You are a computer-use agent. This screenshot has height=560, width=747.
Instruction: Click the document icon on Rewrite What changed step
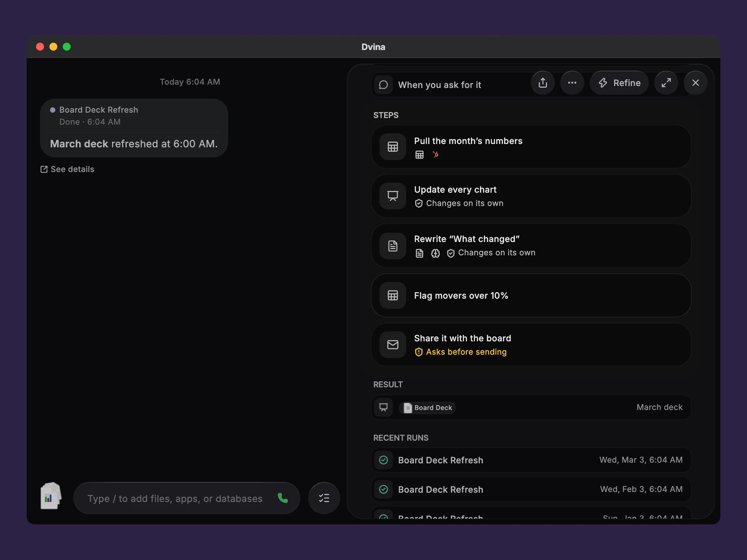click(393, 246)
